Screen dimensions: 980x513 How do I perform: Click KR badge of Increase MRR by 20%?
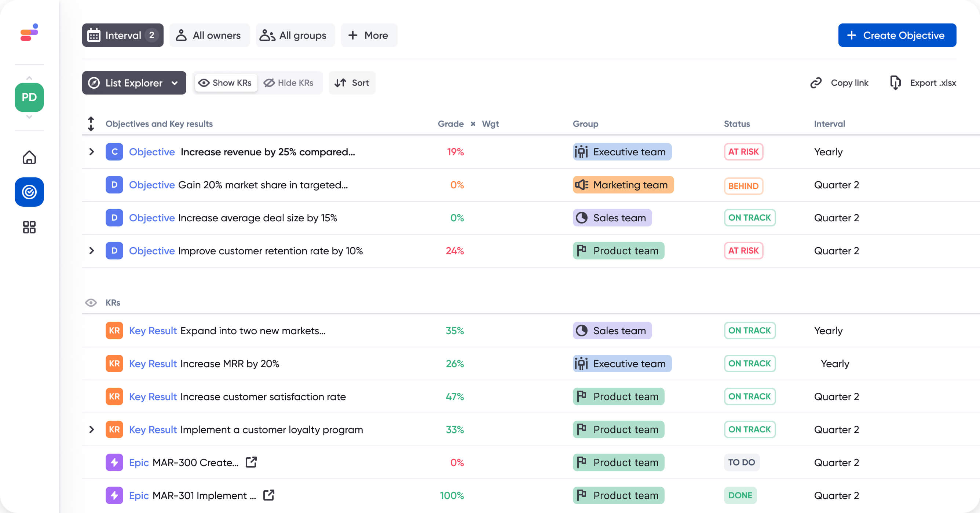pos(114,363)
